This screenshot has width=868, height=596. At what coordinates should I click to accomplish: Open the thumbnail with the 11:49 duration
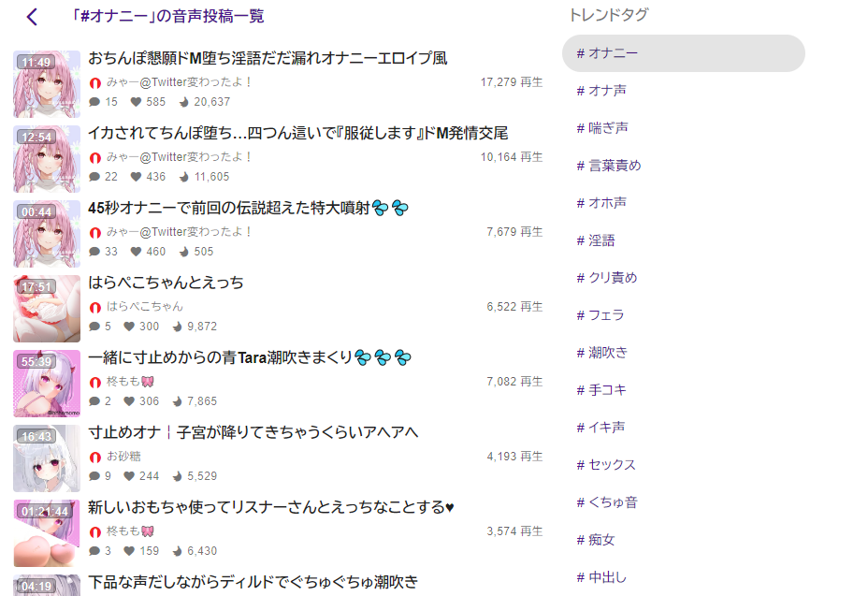point(47,84)
